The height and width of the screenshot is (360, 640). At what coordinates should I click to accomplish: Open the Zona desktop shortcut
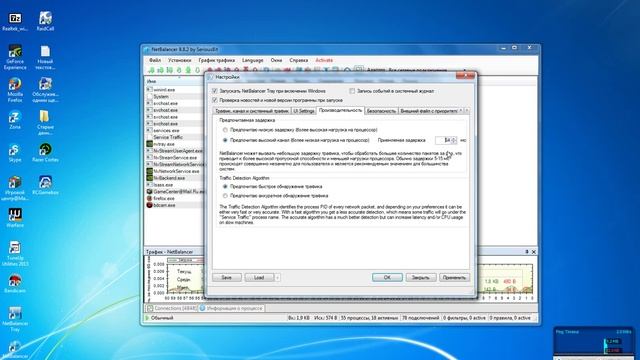[15, 120]
